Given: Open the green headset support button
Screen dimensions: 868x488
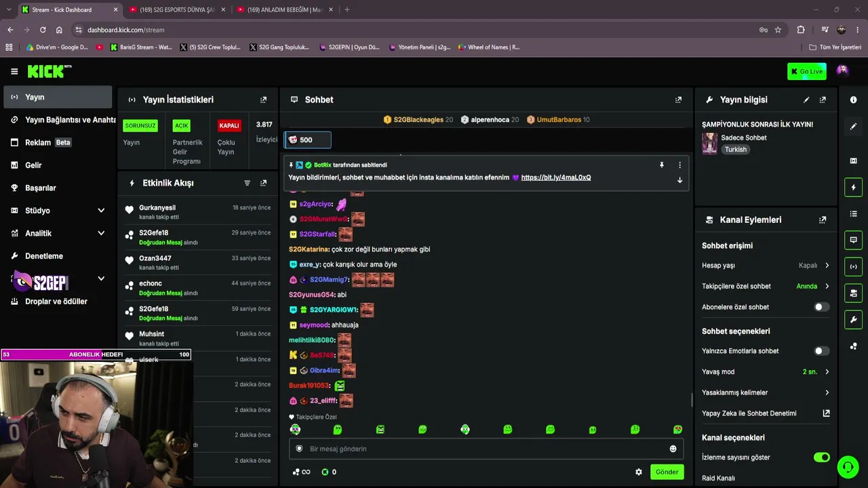Looking at the screenshot, I should pyautogui.click(x=848, y=467).
